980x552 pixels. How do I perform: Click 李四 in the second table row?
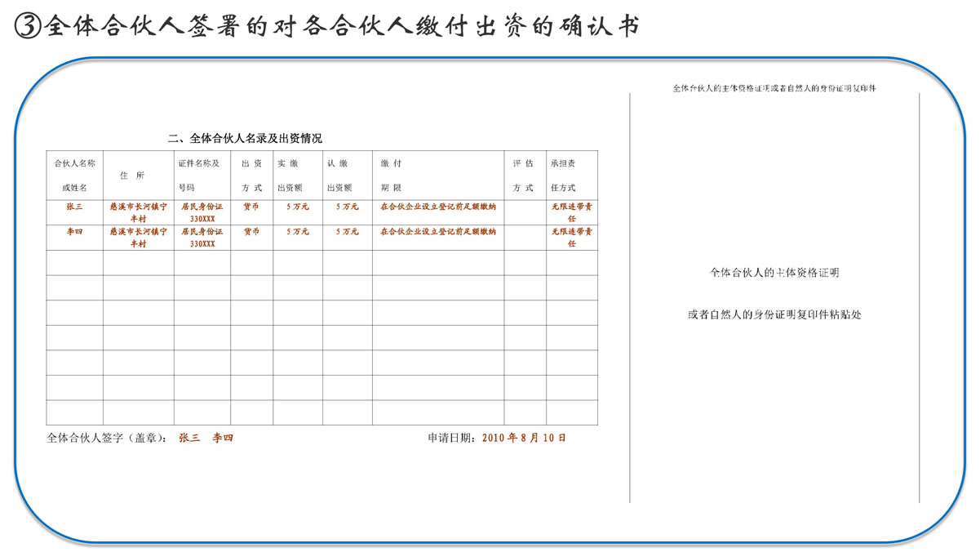tap(74, 232)
